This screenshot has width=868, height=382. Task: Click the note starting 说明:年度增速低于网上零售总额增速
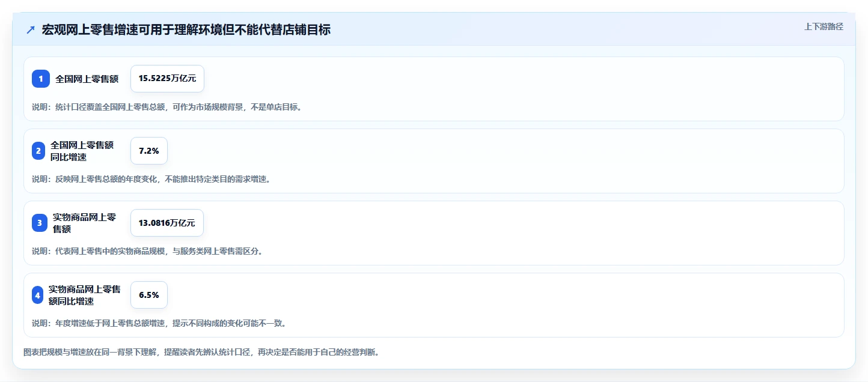(x=159, y=323)
